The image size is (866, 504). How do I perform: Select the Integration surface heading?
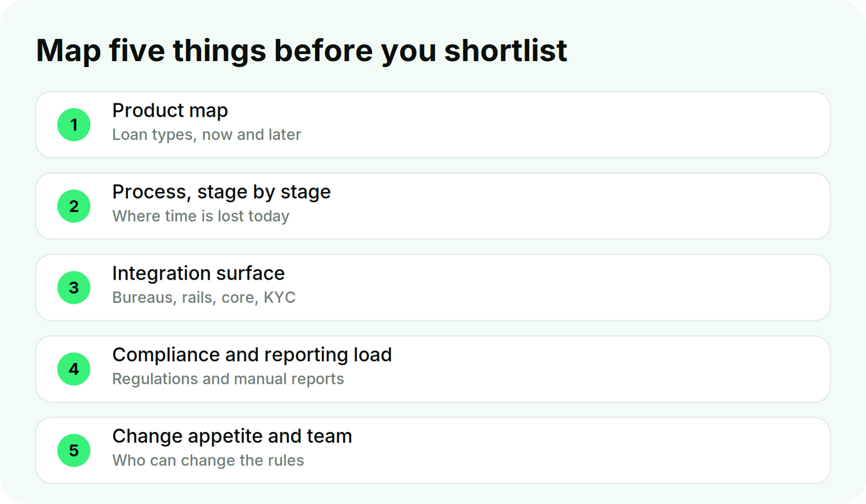[198, 273]
